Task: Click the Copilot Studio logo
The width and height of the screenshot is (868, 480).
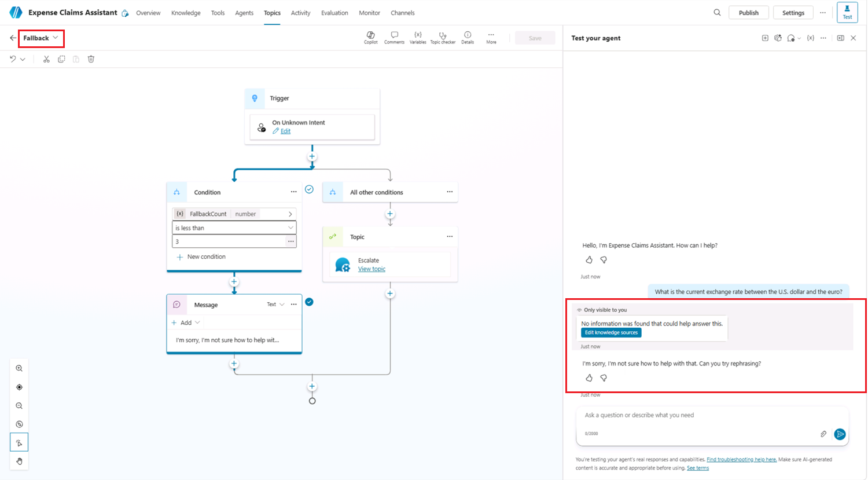Action: (x=16, y=12)
